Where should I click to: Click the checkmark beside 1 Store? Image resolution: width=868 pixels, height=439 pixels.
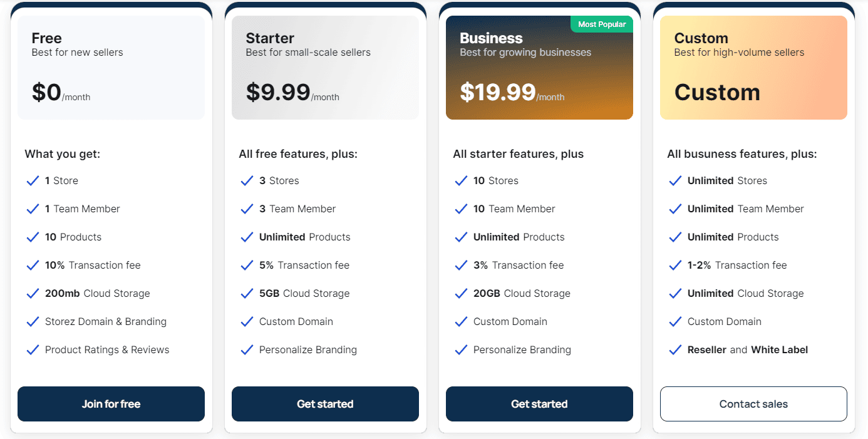(x=33, y=180)
